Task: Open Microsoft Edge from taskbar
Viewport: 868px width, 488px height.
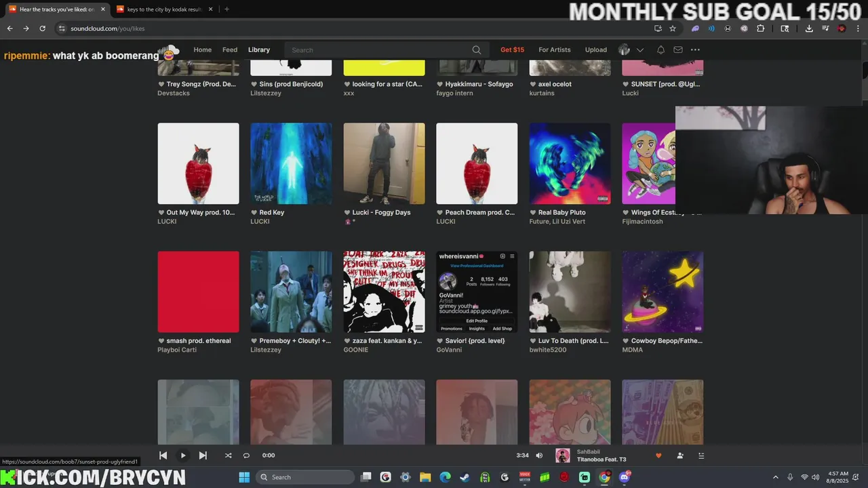Action: click(445, 477)
